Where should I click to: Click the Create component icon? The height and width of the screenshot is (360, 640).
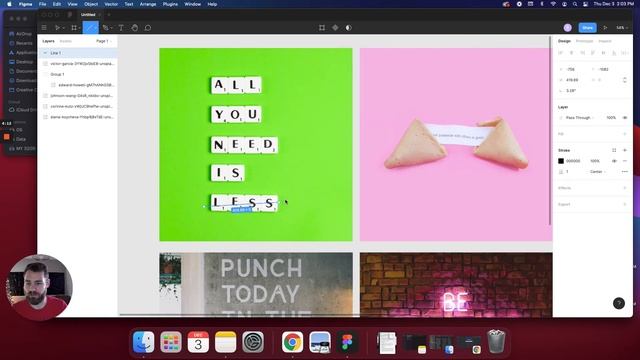pos(335,28)
